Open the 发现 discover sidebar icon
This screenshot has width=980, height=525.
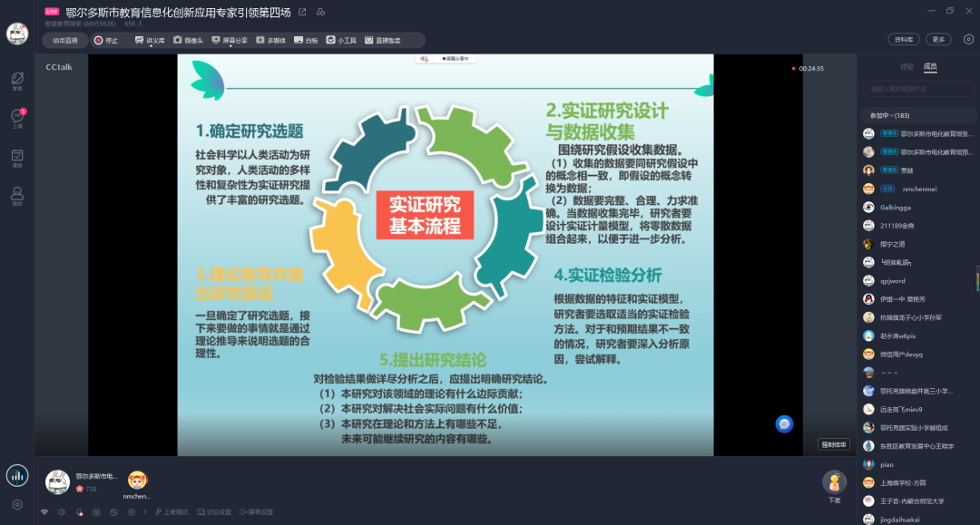click(x=17, y=82)
